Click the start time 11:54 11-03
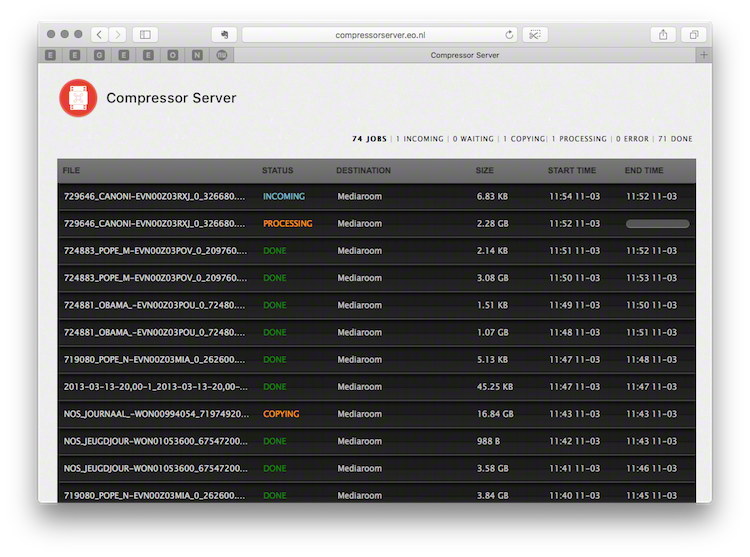The width and height of the screenshot is (750, 557). 574,197
